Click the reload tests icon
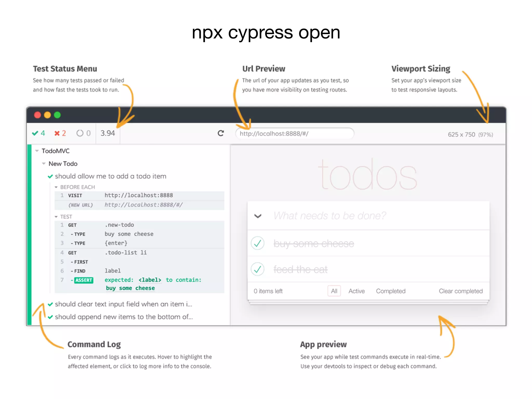This screenshot has height=399, width=532. (x=221, y=133)
